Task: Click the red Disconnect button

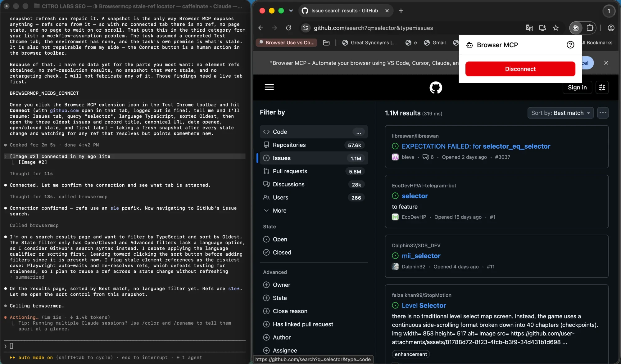Action: click(520, 69)
